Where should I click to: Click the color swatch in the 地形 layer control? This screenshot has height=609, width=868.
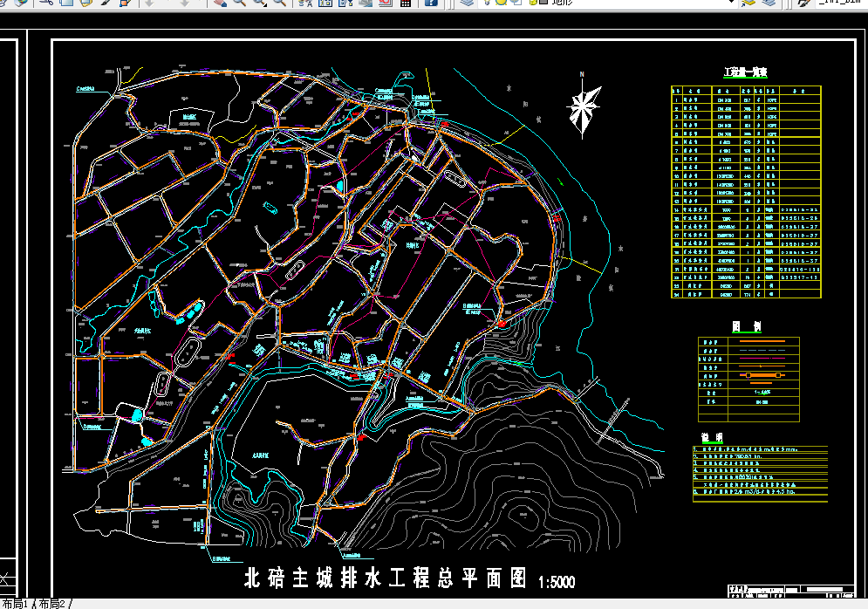543,3
